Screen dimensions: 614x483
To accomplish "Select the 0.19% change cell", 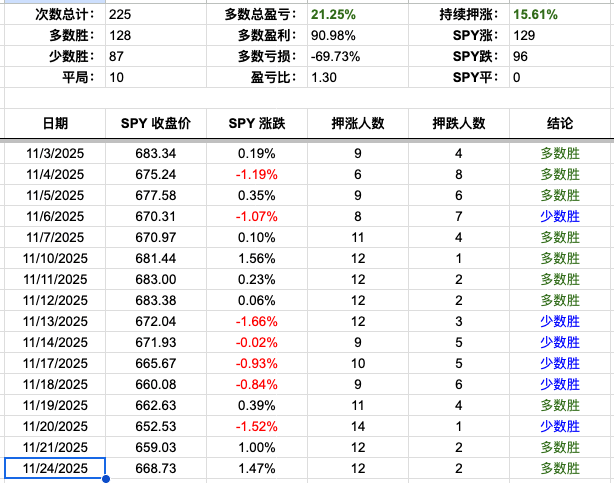I will point(256,153).
